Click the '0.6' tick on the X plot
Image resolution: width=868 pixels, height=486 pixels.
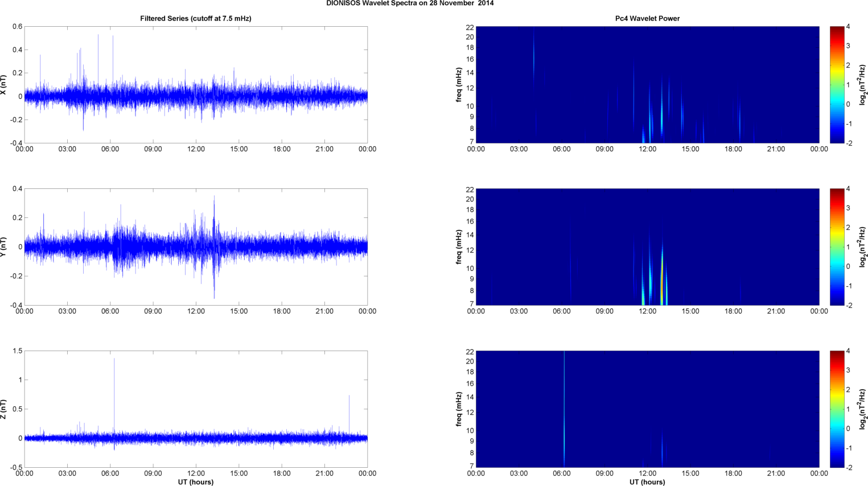click(x=17, y=27)
